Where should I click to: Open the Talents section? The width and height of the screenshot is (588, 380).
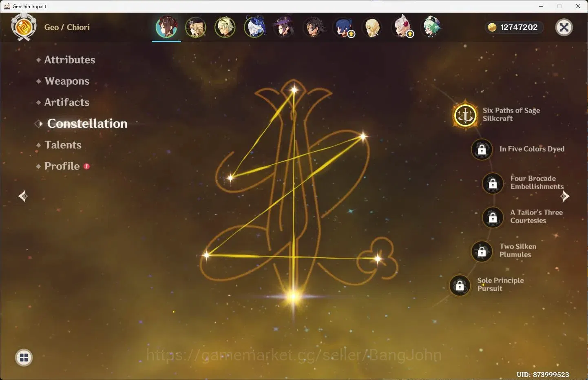(x=63, y=145)
